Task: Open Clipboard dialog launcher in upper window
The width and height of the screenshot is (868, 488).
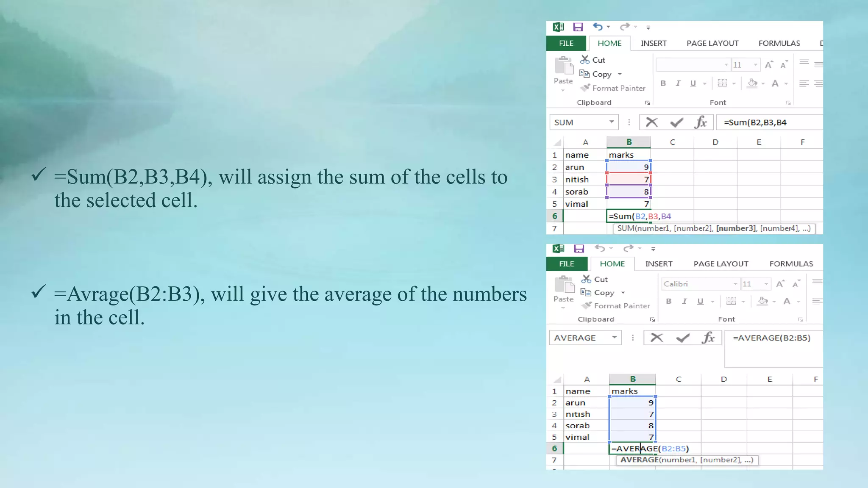Action: click(648, 103)
